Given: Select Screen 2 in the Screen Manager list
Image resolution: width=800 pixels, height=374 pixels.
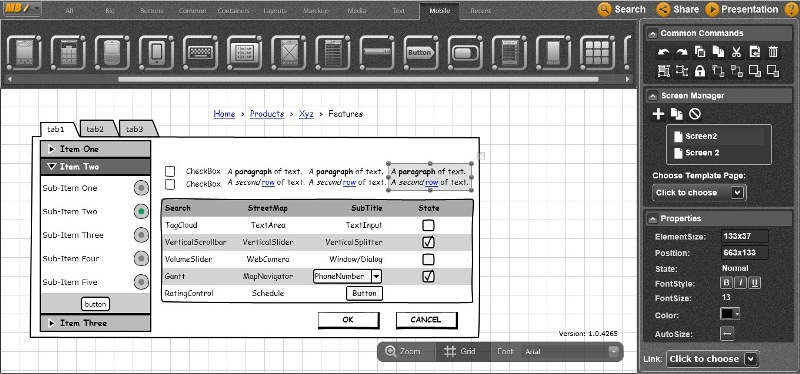Looking at the screenshot, I should (702, 153).
